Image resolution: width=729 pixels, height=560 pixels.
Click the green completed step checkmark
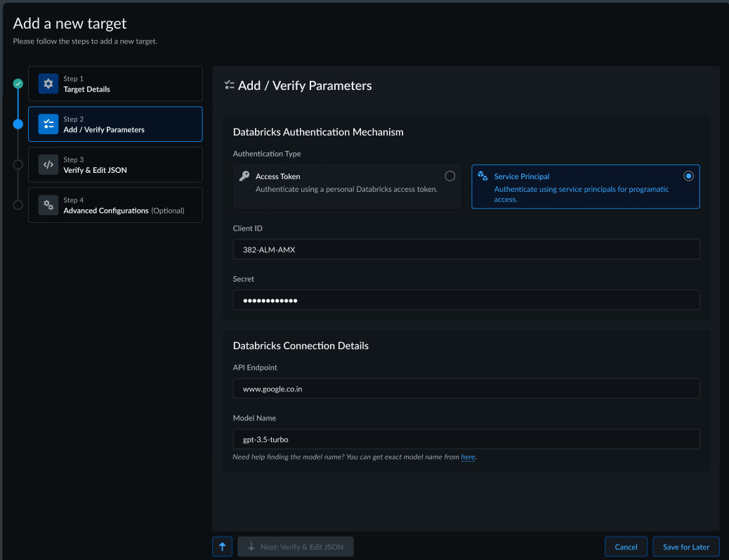18,84
